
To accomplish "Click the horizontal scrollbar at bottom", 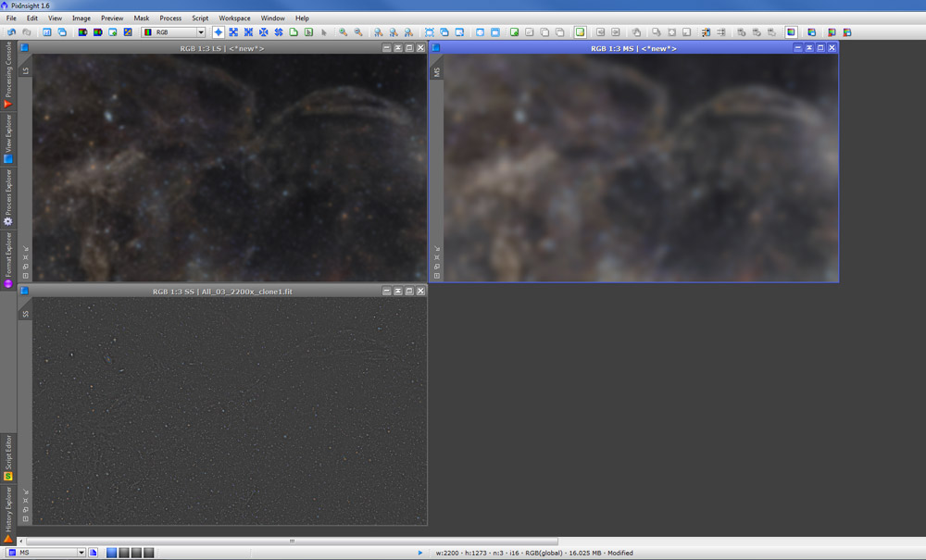I will [x=291, y=541].
